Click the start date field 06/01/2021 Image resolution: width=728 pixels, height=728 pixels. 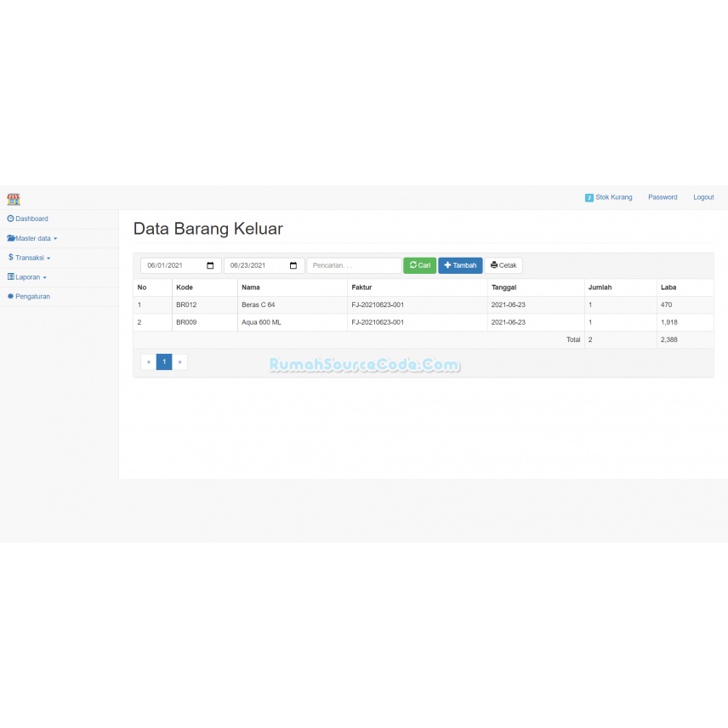click(180, 265)
